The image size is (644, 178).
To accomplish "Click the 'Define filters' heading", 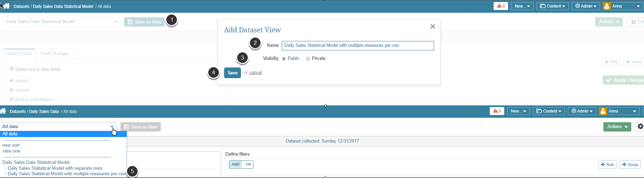I will pos(237,154).
